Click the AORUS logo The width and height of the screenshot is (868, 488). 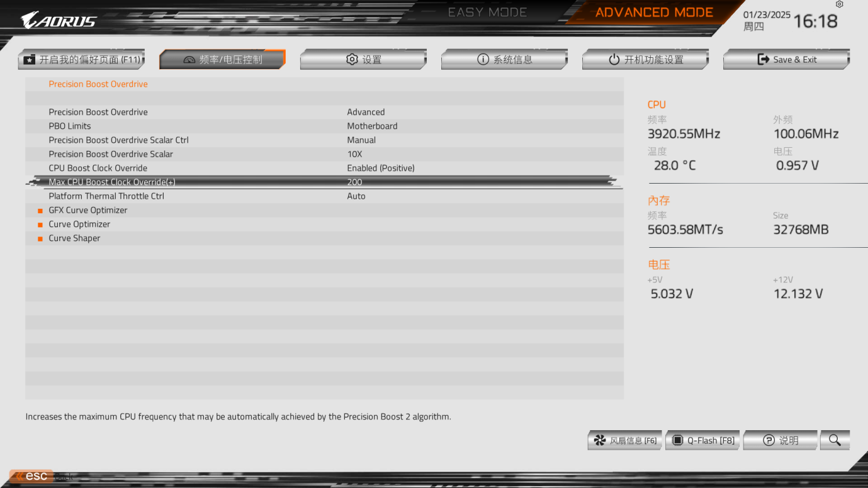(59, 21)
